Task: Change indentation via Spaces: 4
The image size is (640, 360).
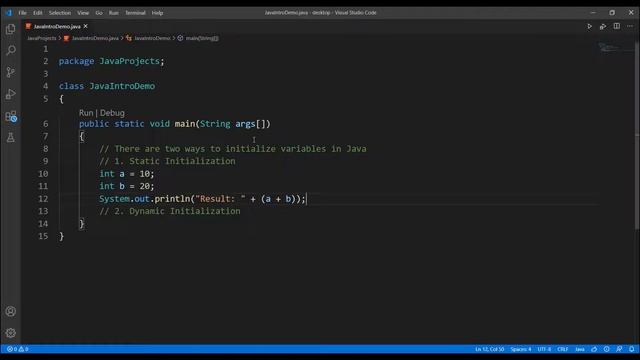Action: 521,349
